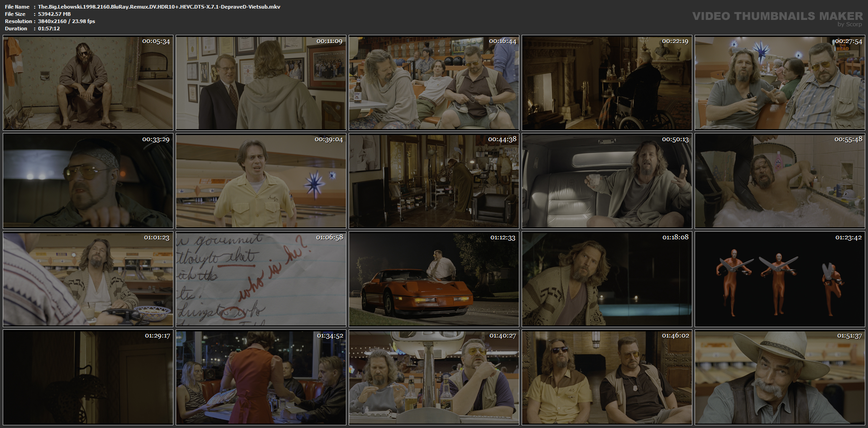Open the thumbnail stamped 00:05:34
Screen dimensions: 868x428
[x=88, y=83]
